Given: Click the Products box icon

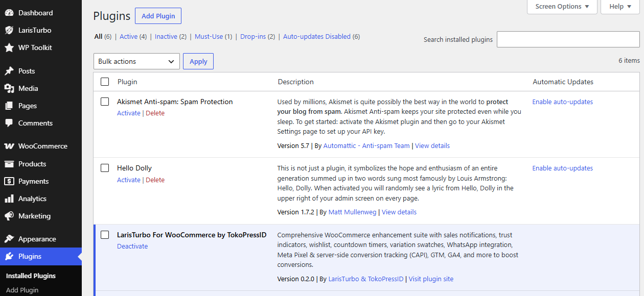Looking at the screenshot, I should [x=9, y=164].
